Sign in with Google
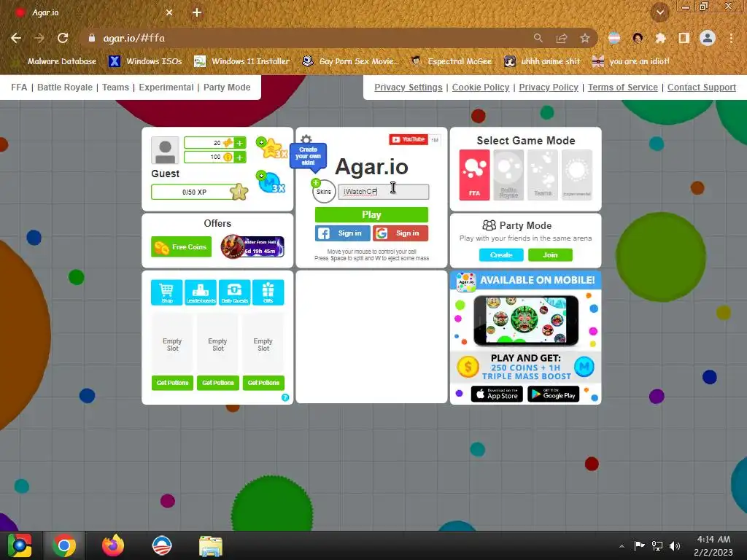747x560 pixels. click(x=400, y=233)
